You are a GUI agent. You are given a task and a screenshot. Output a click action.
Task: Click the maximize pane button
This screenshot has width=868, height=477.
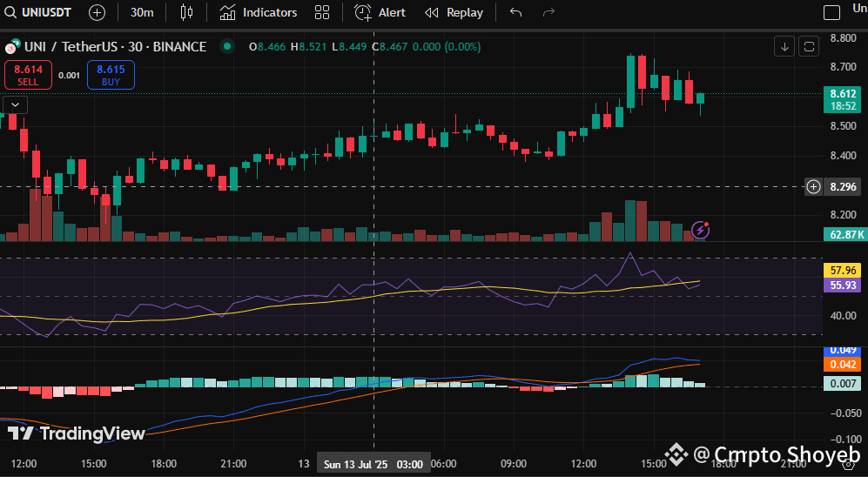pyautogui.click(x=809, y=47)
